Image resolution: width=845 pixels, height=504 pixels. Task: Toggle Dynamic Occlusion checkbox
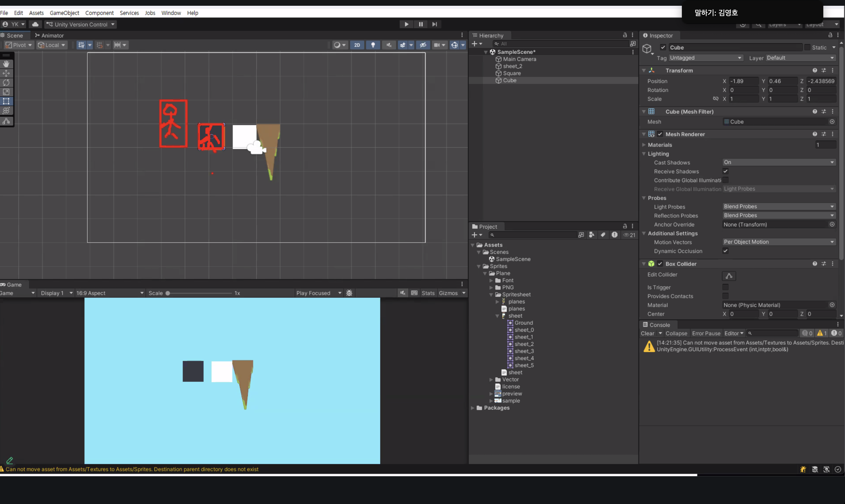(x=725, y=251)
